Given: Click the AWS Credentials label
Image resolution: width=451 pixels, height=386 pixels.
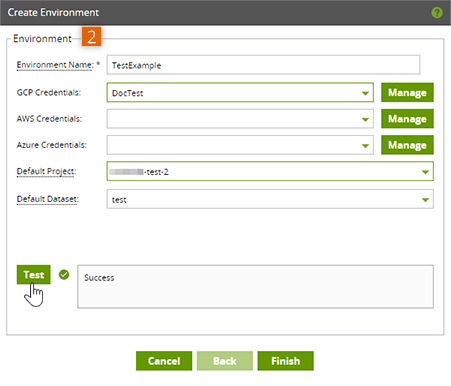Looking at the screenshot, I should [x=49, y=119].
